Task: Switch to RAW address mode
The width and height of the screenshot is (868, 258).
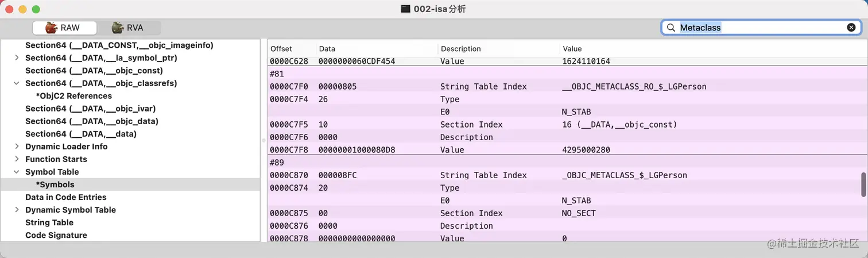Action: 64,28
